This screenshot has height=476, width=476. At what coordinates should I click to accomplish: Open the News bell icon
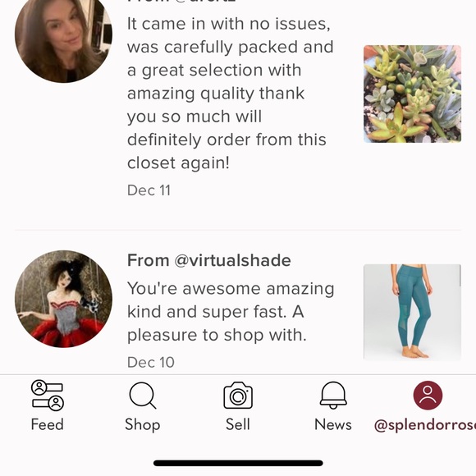[x=333, y=396]
